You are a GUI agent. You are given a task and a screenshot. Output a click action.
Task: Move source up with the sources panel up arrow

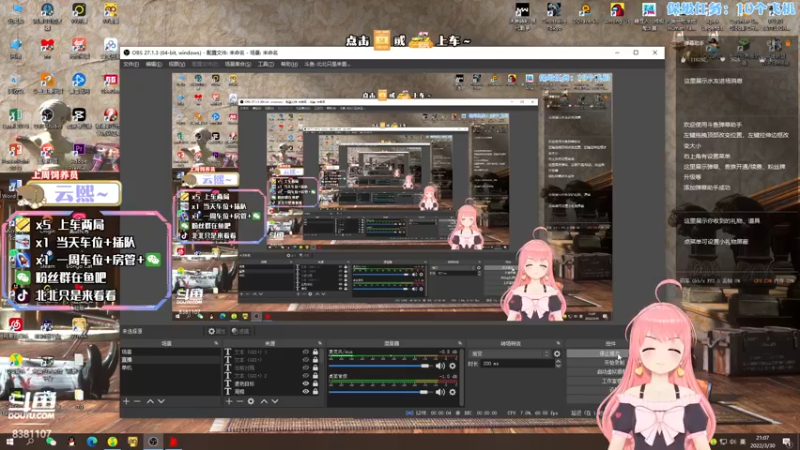coord(264,402)
